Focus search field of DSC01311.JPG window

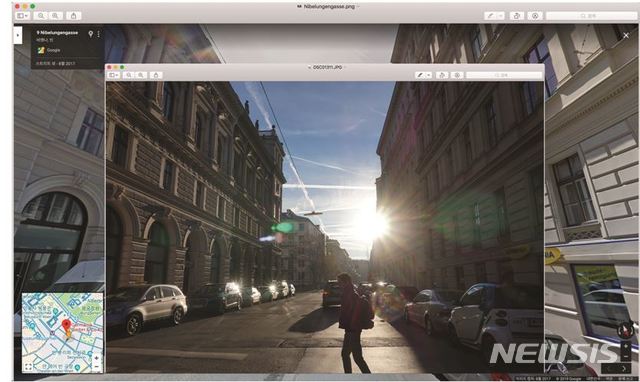point(504,75)
